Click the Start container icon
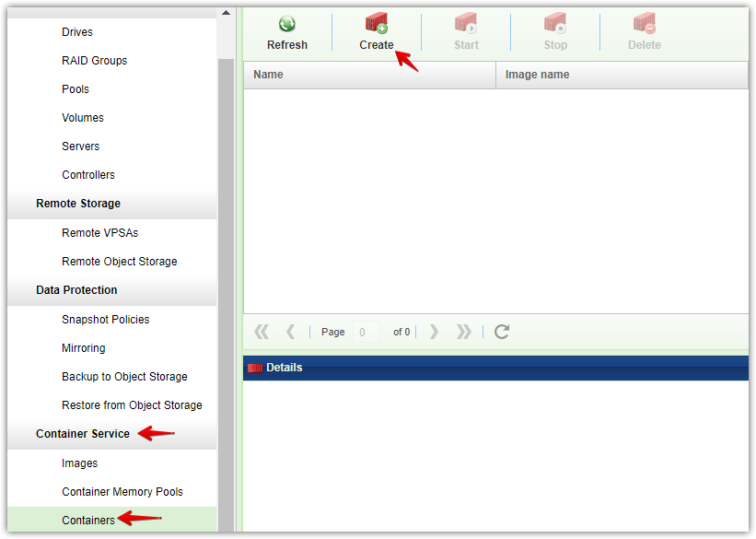This screenshot has height=539, width=756. (466, 23)
